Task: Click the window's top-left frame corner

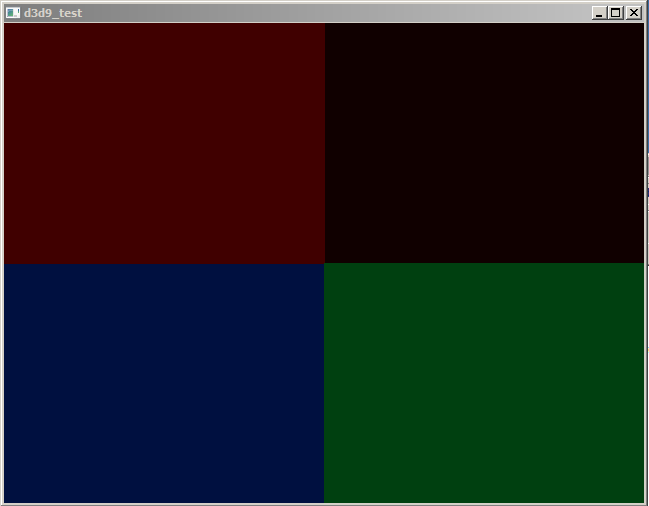Action: pos(2,2)
